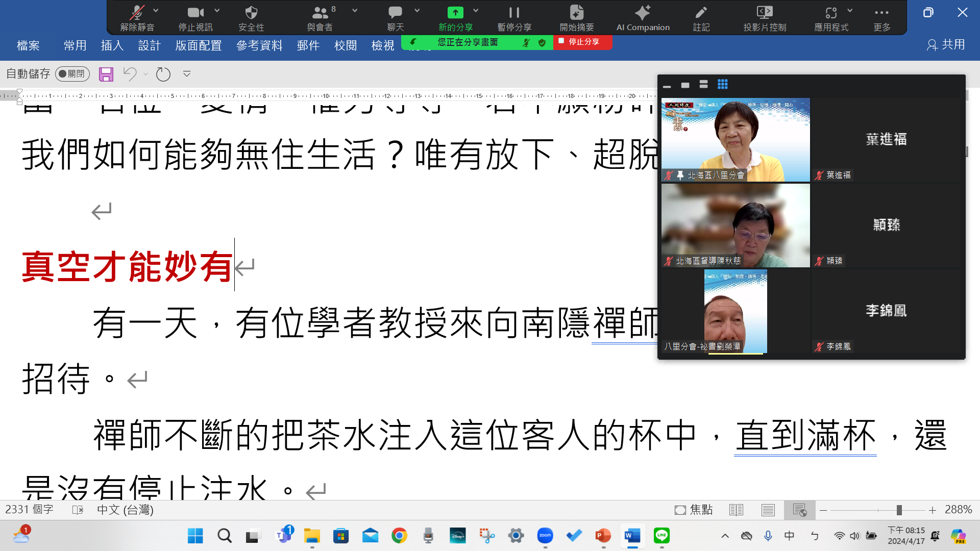
Task: Click the Share button (共用) in Word
Action: 946,45
